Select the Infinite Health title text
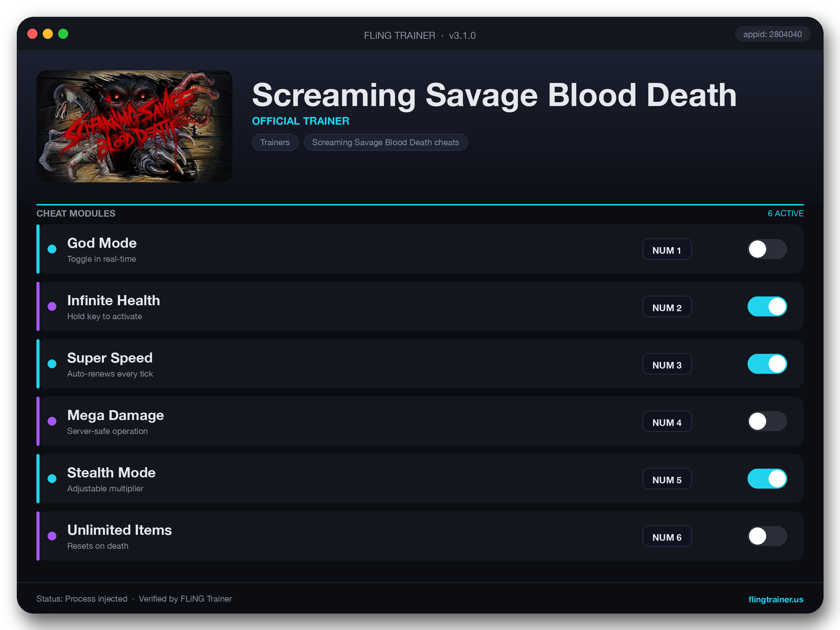 [113, 300]
